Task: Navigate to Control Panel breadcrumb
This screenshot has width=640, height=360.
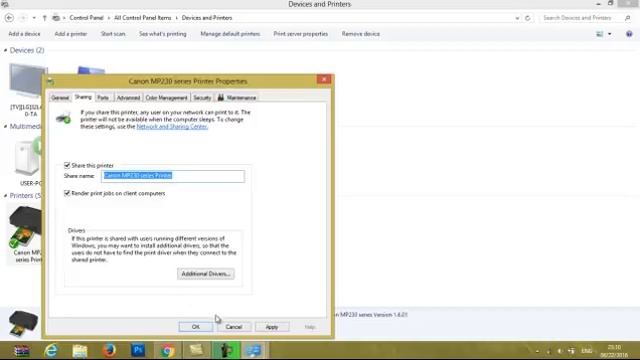Action: (87, 18)
